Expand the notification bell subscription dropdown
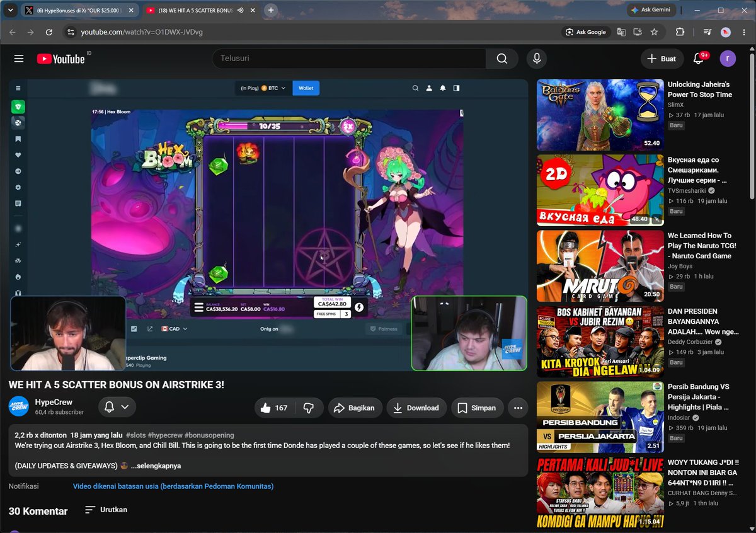 tap(125, 407)
